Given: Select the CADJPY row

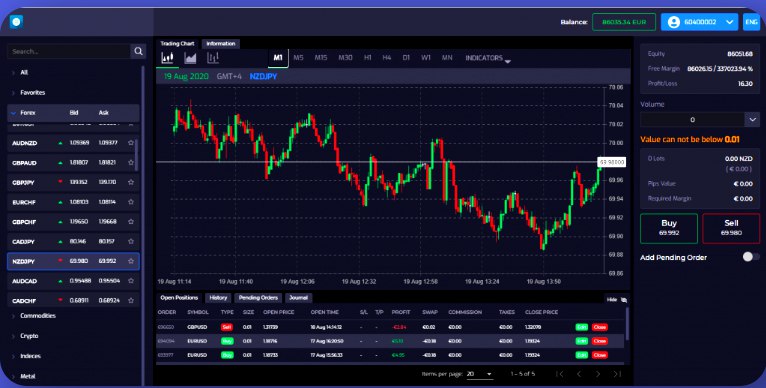Looking at the screenshot, I should pyautogui.click(x=73, y=241).
